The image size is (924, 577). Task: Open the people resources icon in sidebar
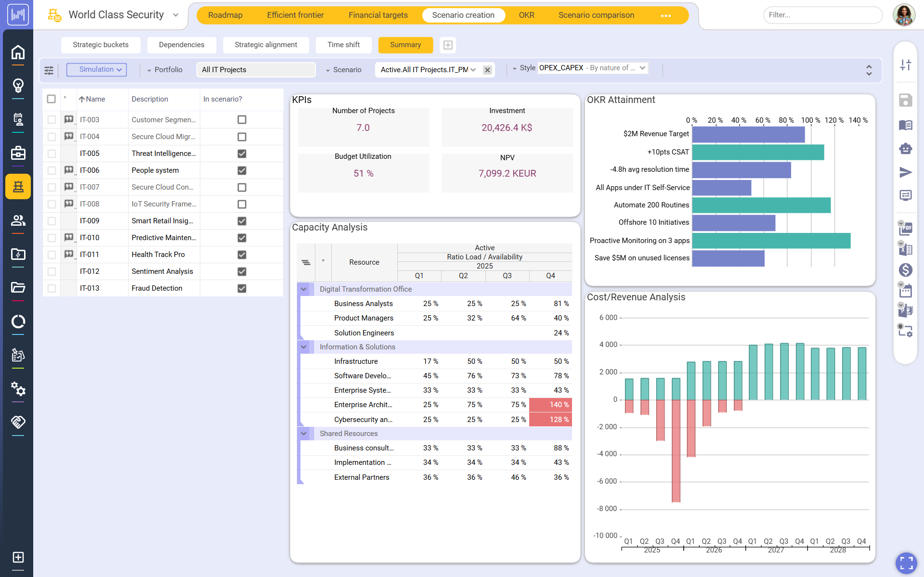coord(18,220)
